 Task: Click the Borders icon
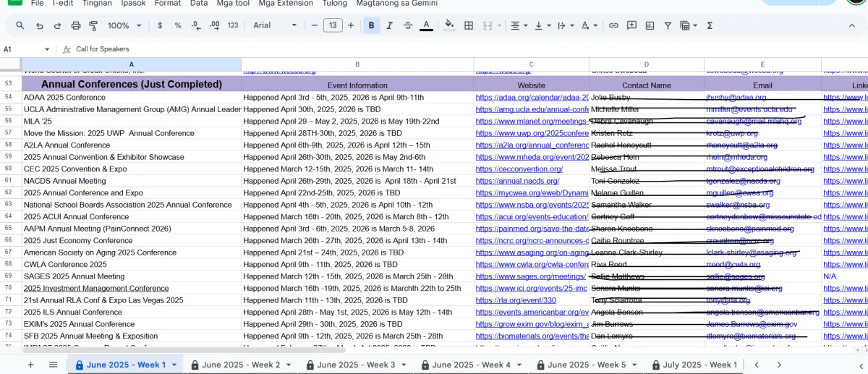click(x=469, y=25)
